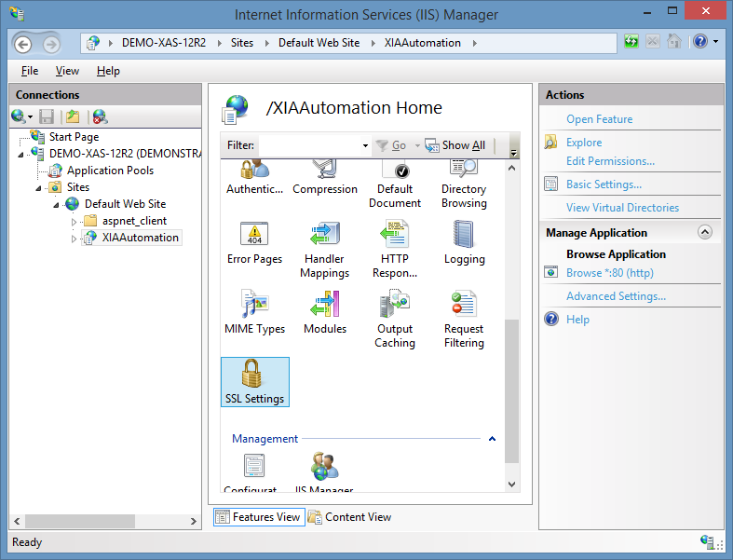
Task: Switch to Content View tab
Action: 349,517
